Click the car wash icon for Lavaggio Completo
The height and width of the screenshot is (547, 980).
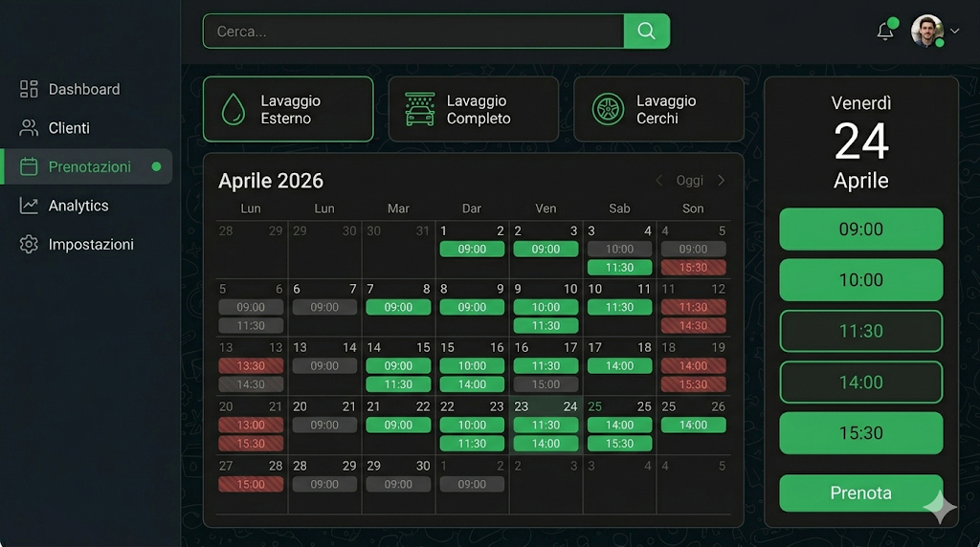[419, 109]
